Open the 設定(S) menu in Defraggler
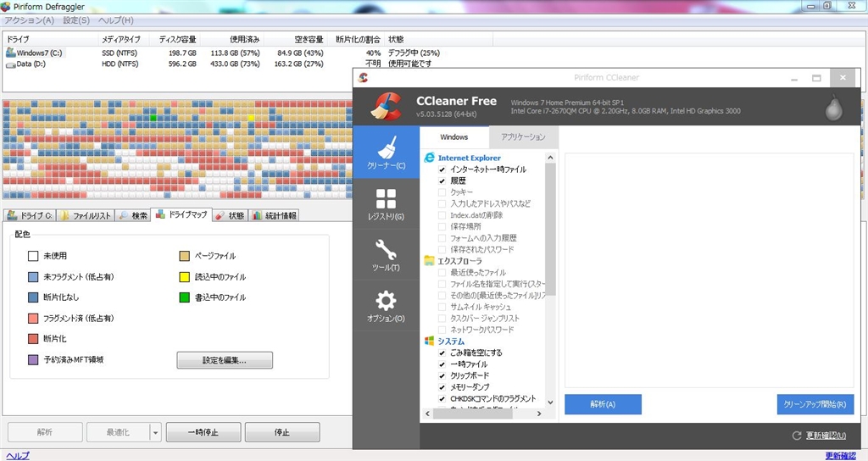This screenshot has width=868, height=461. (x=75, y=20)
